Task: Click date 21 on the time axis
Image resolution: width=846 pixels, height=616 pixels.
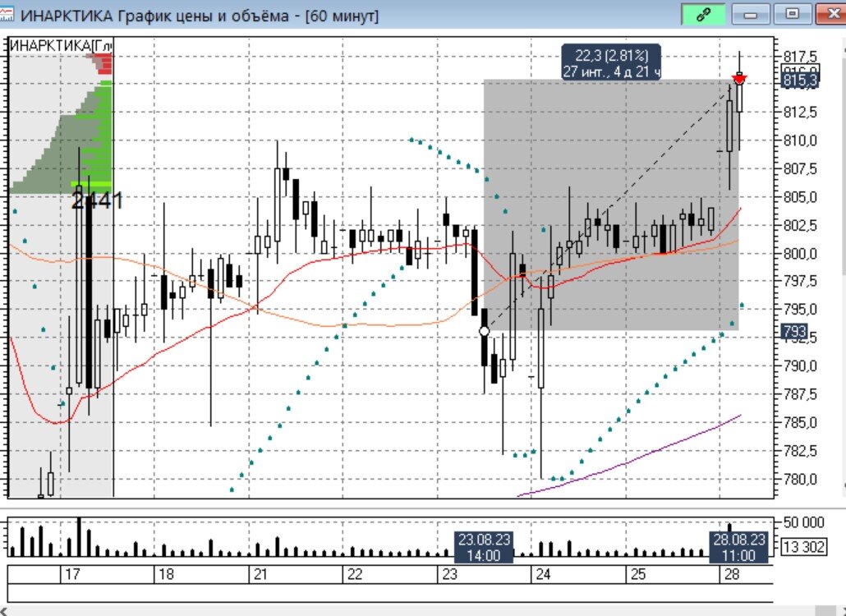Action: 260,574
